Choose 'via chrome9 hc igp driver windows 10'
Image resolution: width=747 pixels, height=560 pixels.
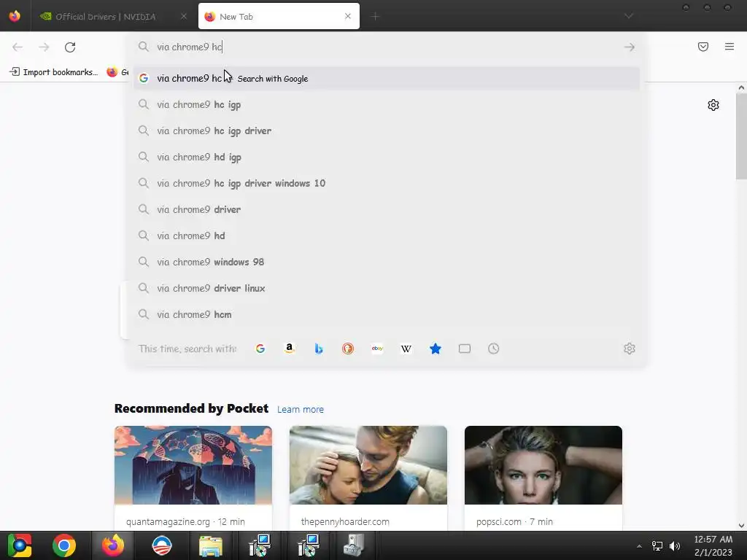(x=387, y=183)
